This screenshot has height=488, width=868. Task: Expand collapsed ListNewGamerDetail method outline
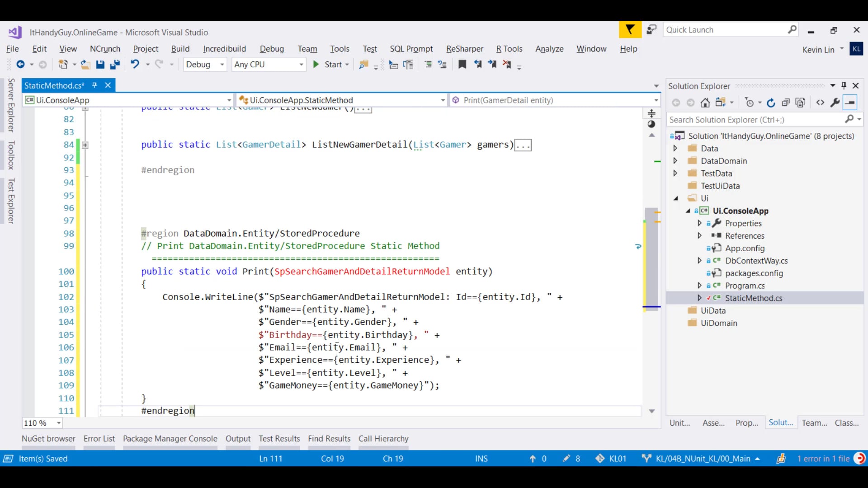click(x=85, y=145)
